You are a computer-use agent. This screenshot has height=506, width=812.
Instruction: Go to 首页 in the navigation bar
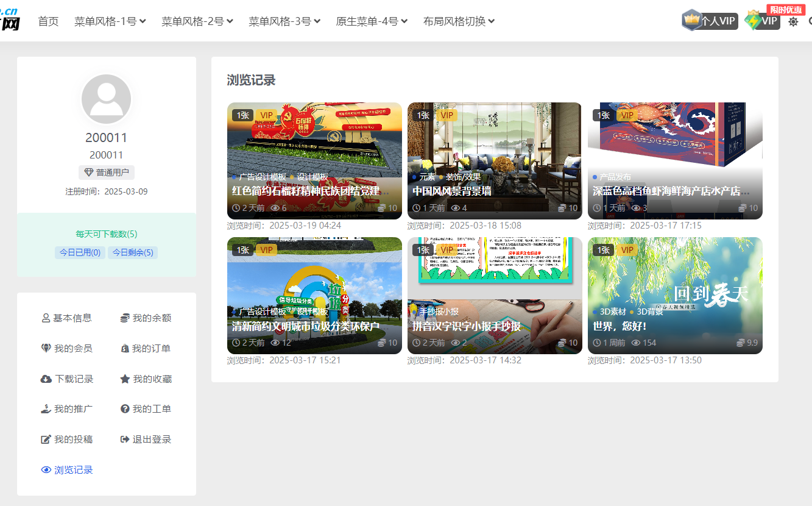tap(48, 21)
